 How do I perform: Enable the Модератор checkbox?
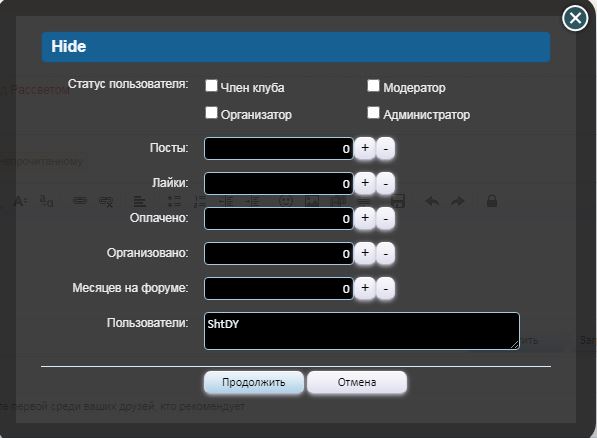click(x=373, y=85)
